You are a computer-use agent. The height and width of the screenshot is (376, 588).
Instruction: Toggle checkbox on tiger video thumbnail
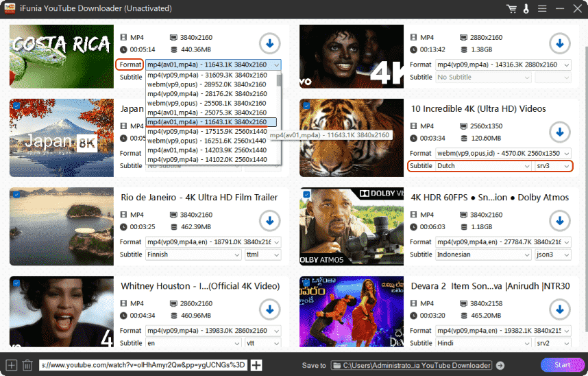(x=306, y=106)
